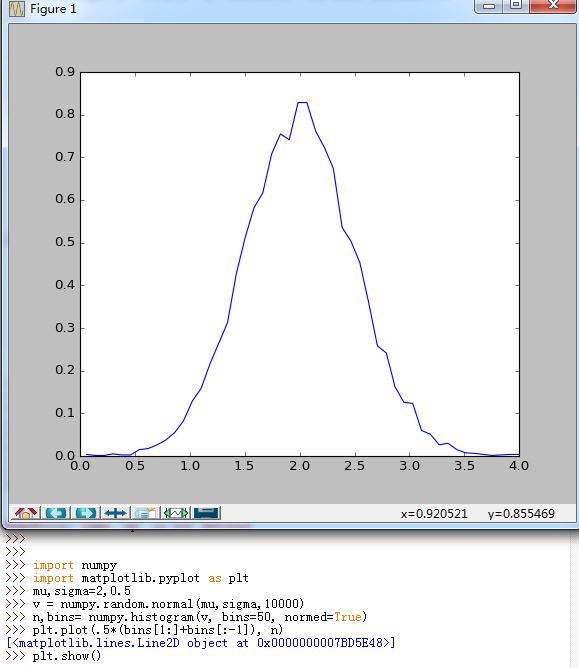Click the y=0.855469 cursor readout
The width and height of the screenshot is (579, 668).
[521, 514]
